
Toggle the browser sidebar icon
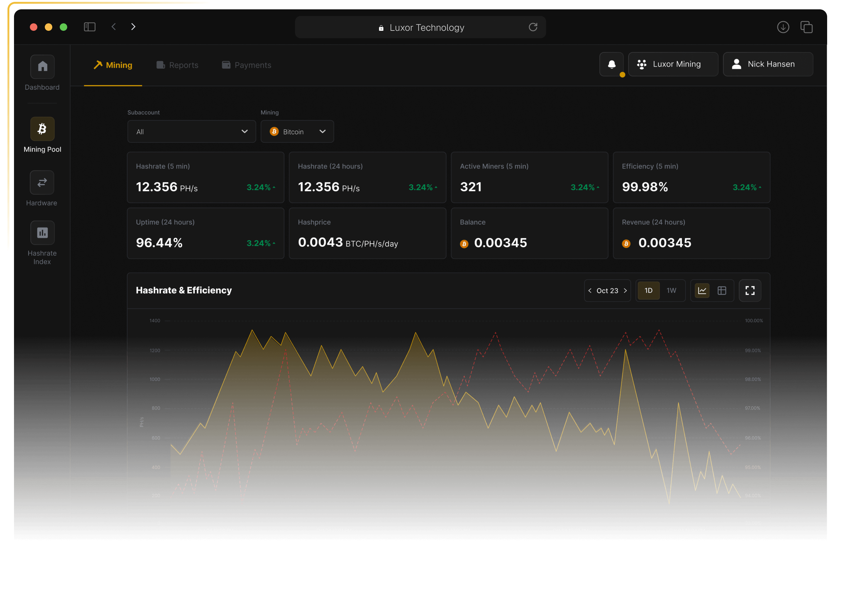pyautogui.click(x=90, y=27)
